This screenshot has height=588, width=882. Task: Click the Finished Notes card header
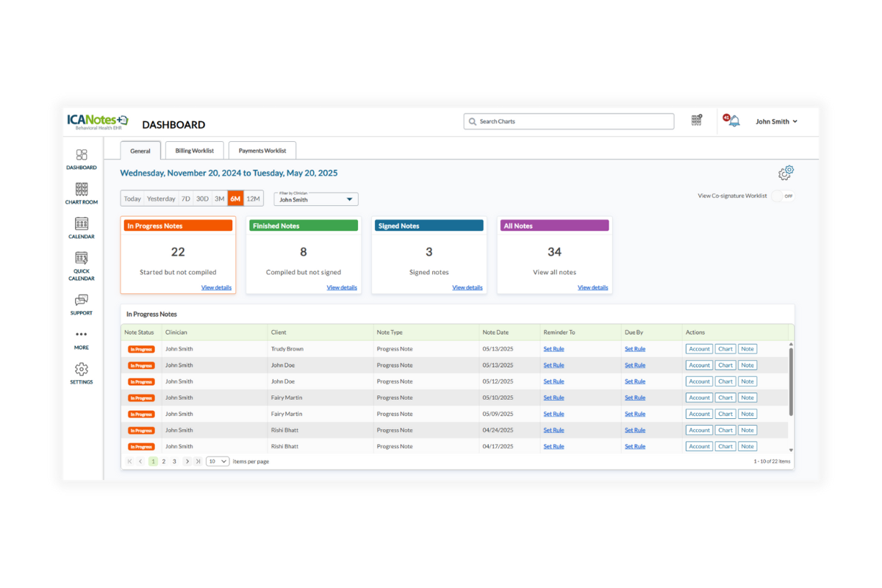[x=304, y=226]
